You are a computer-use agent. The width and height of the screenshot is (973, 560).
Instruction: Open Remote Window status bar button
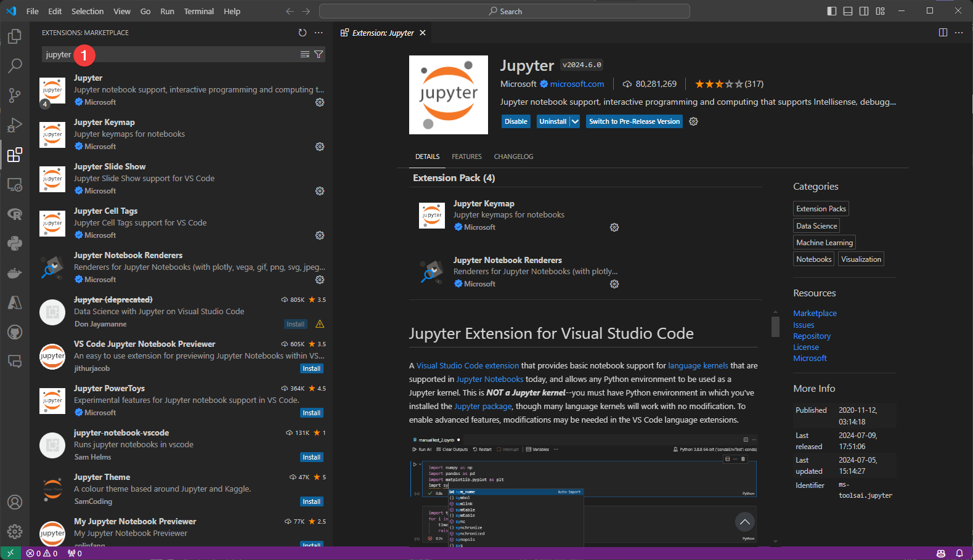[10, 553]
